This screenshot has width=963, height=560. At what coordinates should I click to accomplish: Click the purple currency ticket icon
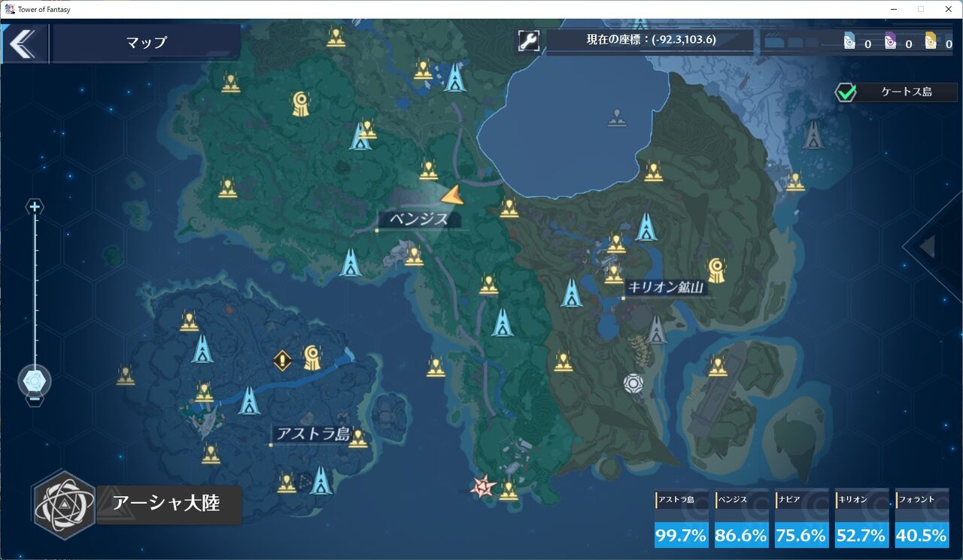tap(890, 41)
